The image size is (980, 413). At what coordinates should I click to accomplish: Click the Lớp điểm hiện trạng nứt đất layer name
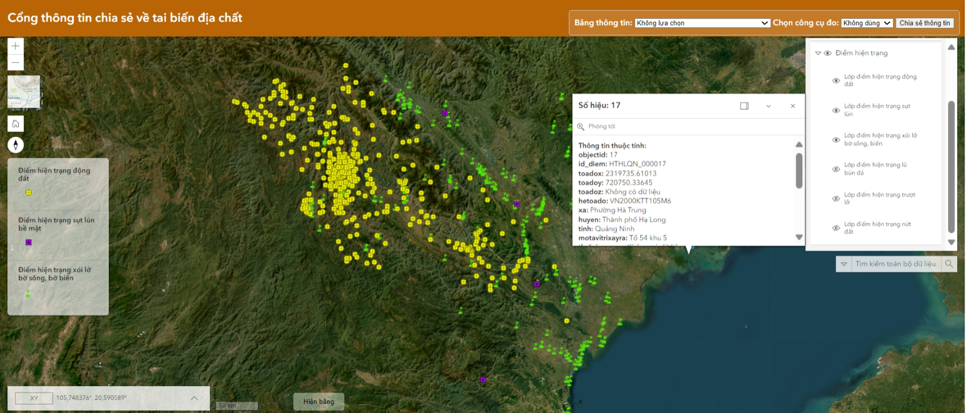point(878,228)
